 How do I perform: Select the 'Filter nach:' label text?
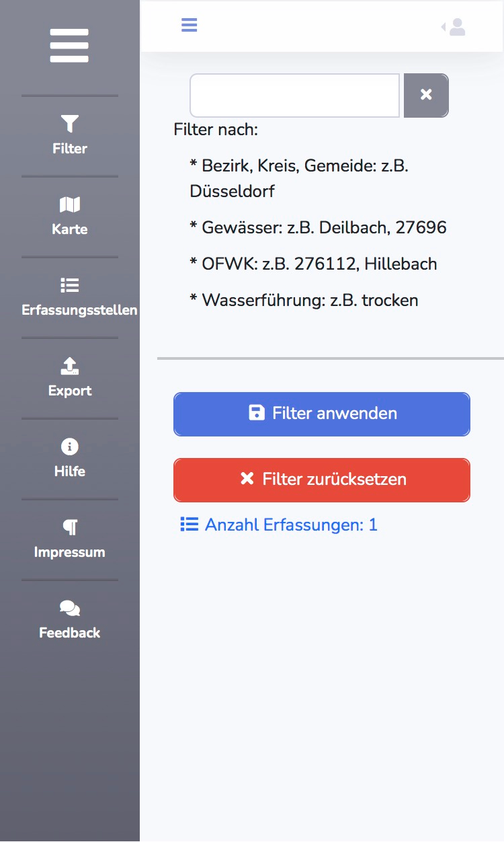[x=216, y=129]
